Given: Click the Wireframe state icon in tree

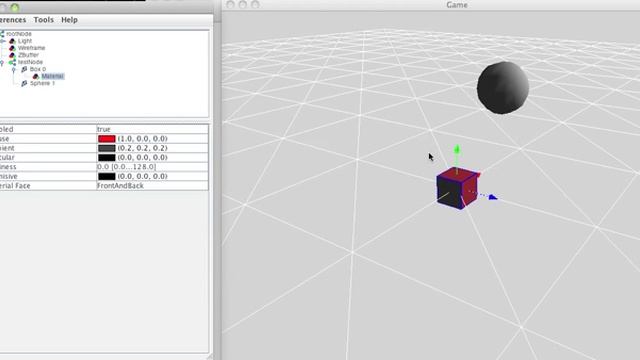Looking at the screenshot, I should (x=12, y=48).
